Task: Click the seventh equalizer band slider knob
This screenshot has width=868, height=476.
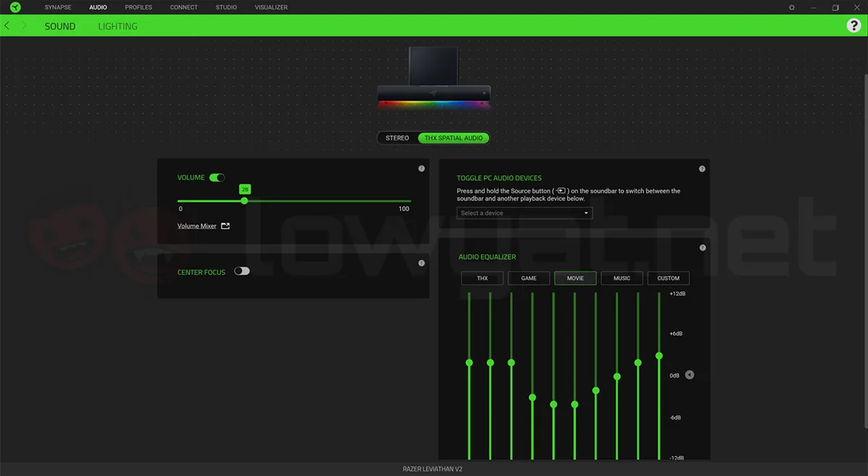Action: [596, 391]
